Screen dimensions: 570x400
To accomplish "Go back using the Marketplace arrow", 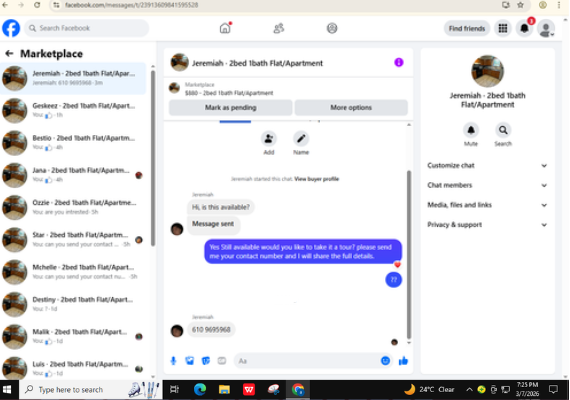I will click(9, 54).
